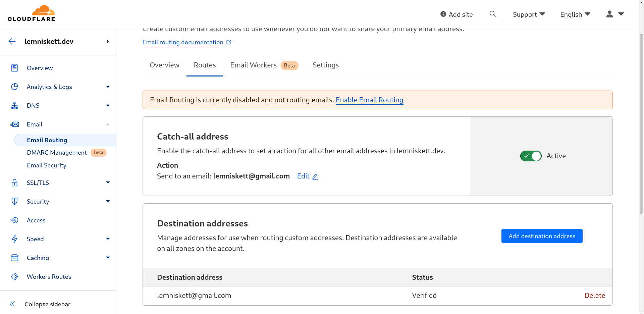
Task: Click the Access arrow-circle icon
Action: [x=14, y=220]
